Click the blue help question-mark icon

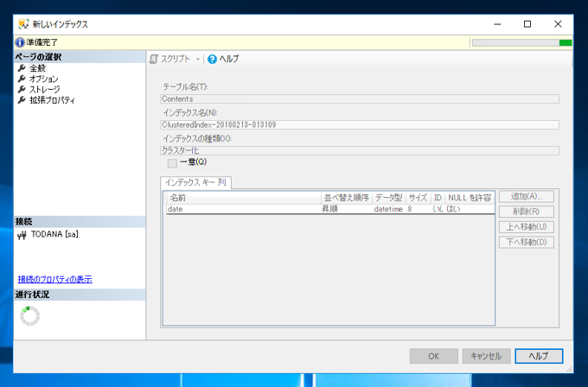(x=212, y=60)
